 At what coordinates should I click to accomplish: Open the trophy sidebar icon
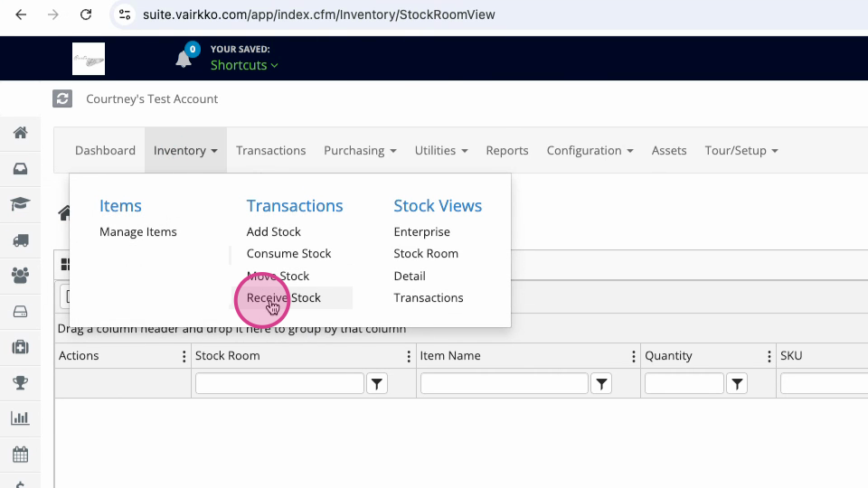[21, 383]
